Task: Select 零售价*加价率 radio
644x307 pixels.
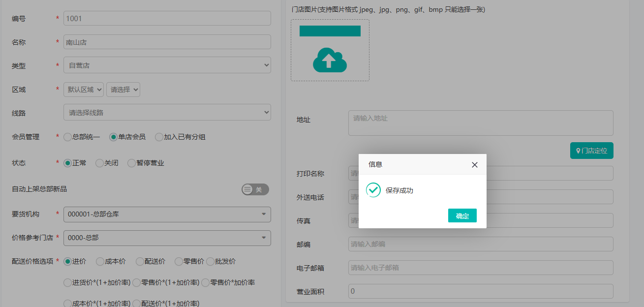Action: pyautogui.click(x=206, y=282)
